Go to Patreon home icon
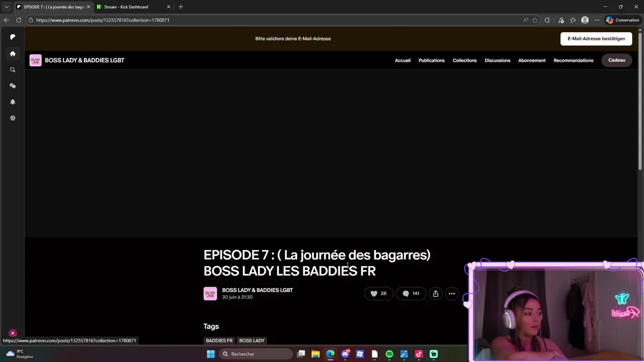Viewport: 644px width, 362px height. click(x=13, y=54)
